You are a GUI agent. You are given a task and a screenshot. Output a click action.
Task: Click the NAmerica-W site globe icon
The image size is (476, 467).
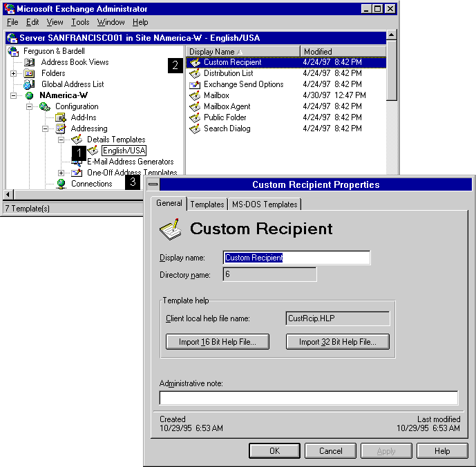[x=30, y=95]
